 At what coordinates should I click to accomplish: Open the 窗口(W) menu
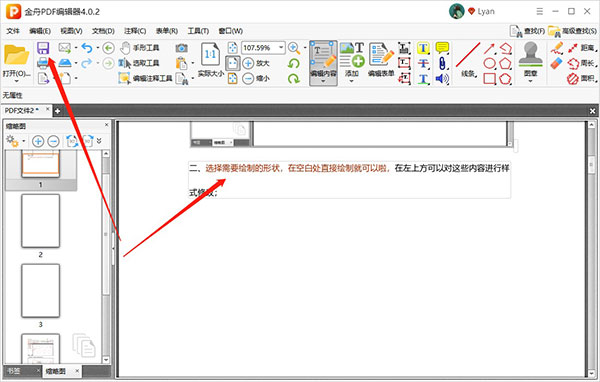(230, 31)
